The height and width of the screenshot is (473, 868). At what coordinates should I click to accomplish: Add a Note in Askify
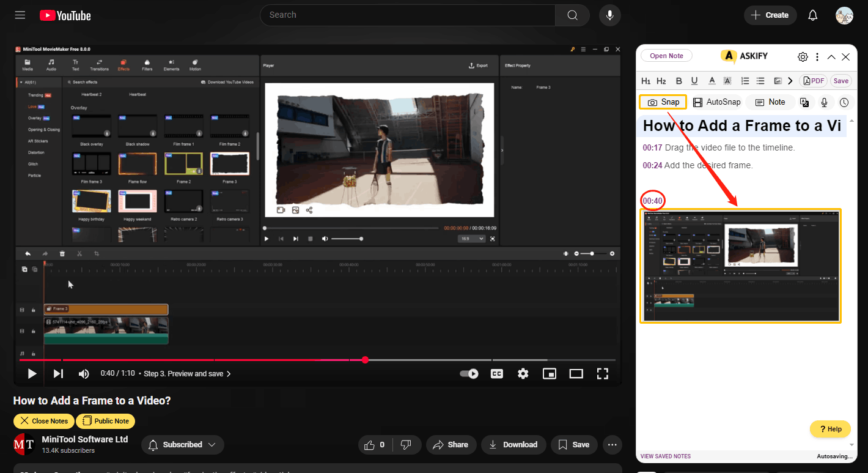(x=770, y=102)
